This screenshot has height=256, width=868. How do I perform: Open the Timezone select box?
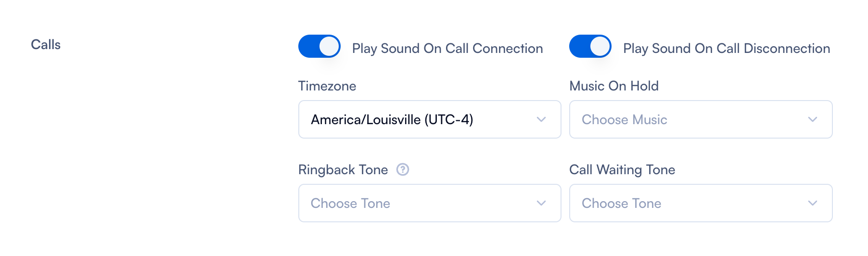click(429, 119)
